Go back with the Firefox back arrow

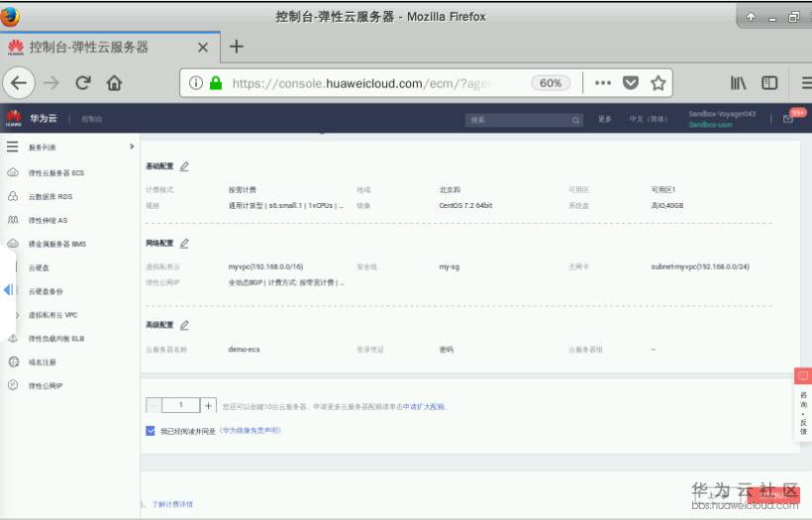19,83
